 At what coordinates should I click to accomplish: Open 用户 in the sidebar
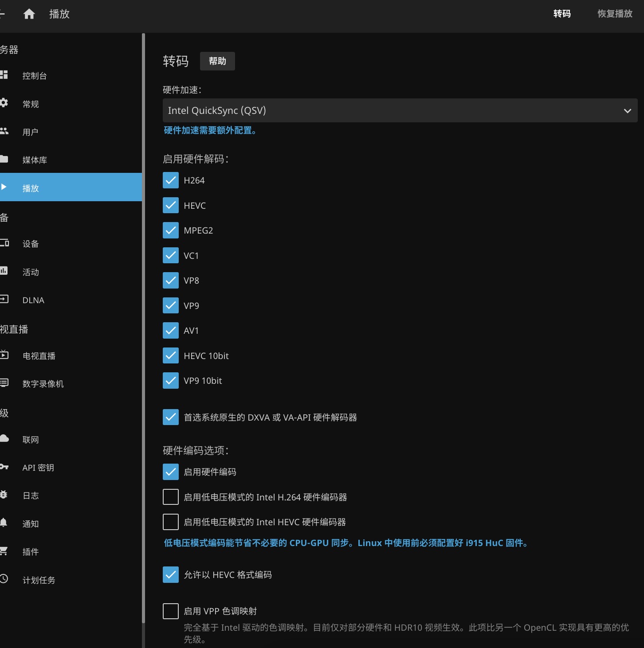71,132
